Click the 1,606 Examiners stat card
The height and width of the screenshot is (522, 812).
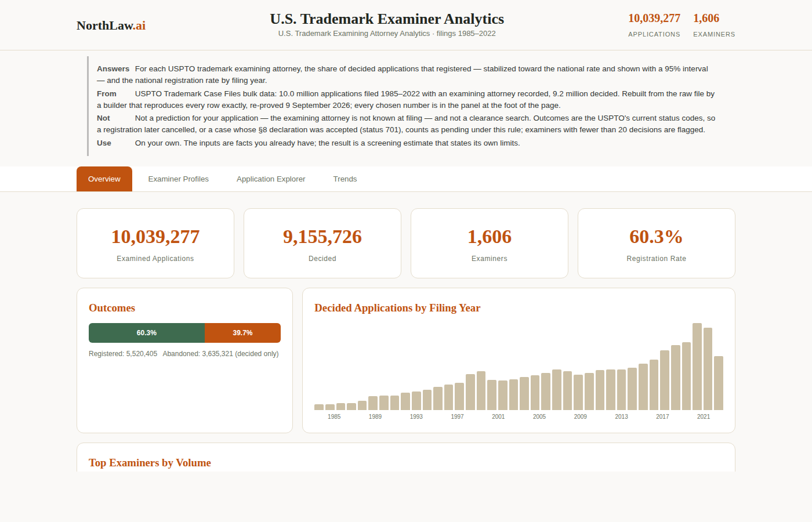pos(490,243)
